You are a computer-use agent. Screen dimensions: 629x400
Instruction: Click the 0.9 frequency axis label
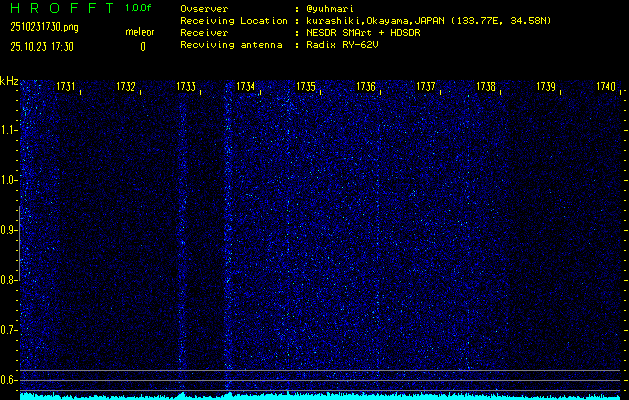point(8,230)
